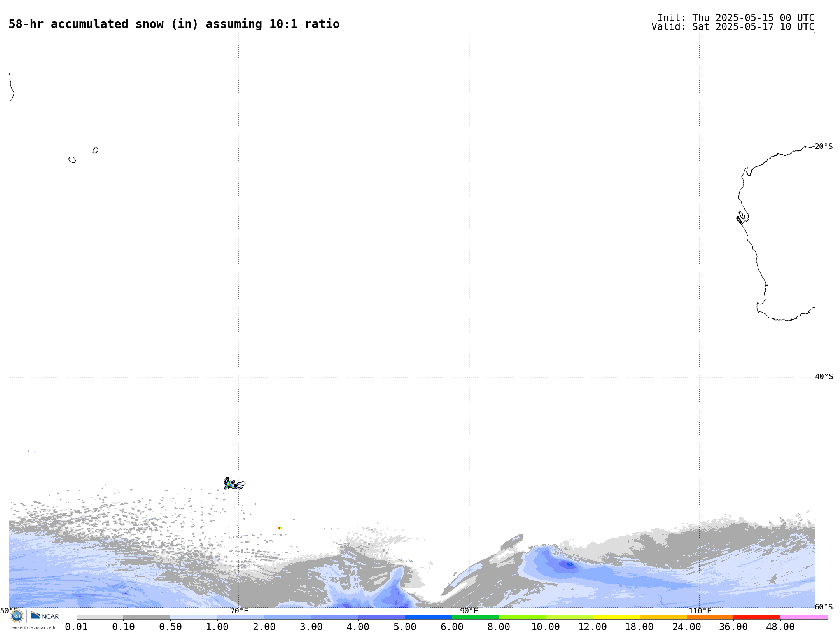Click the NSF logo icon
The height and width of the screenshot is (632, 840).
point(17,616)
